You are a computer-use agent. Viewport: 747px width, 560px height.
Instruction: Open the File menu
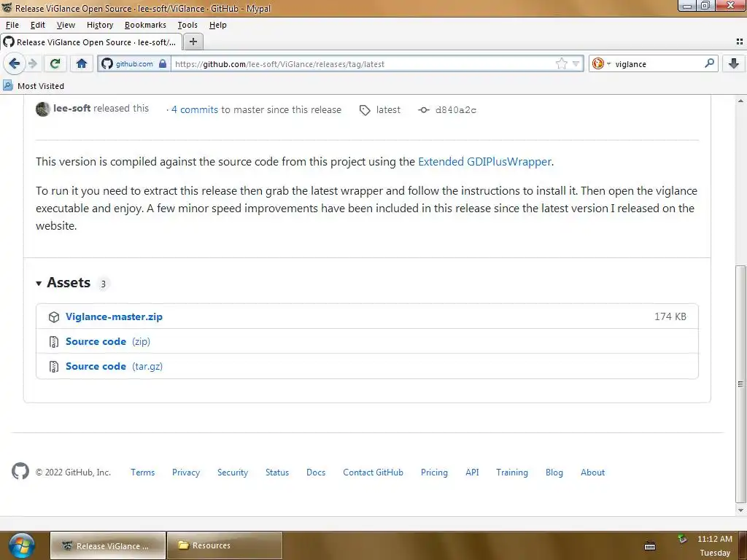tap(12, 25)
